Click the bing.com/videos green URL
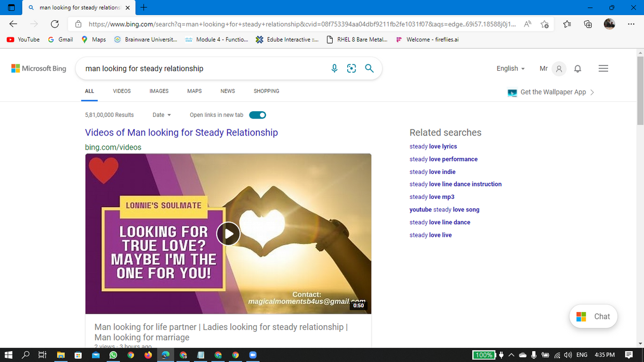 click(113, 148)
